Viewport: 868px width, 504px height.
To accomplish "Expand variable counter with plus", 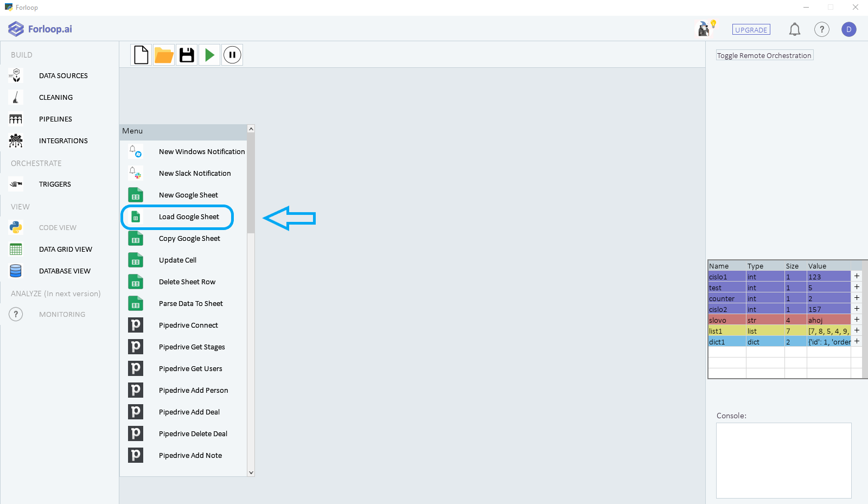I will point(857,298).
